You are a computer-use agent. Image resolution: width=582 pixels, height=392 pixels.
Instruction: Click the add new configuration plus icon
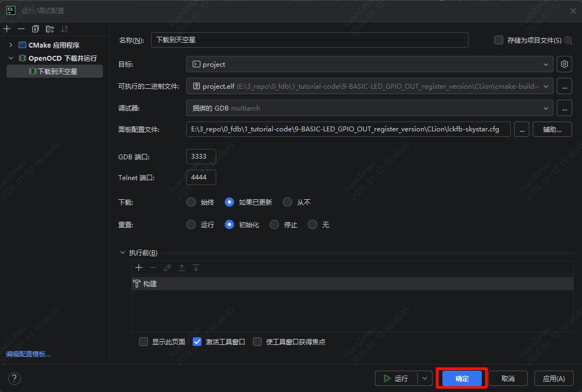7,29
